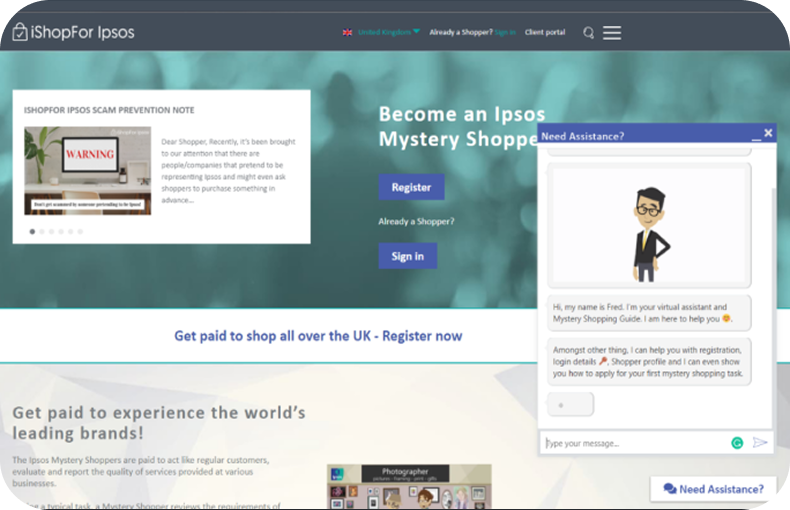Open the hamburger navigation menu
790x510 pixels.
[612, 33]
